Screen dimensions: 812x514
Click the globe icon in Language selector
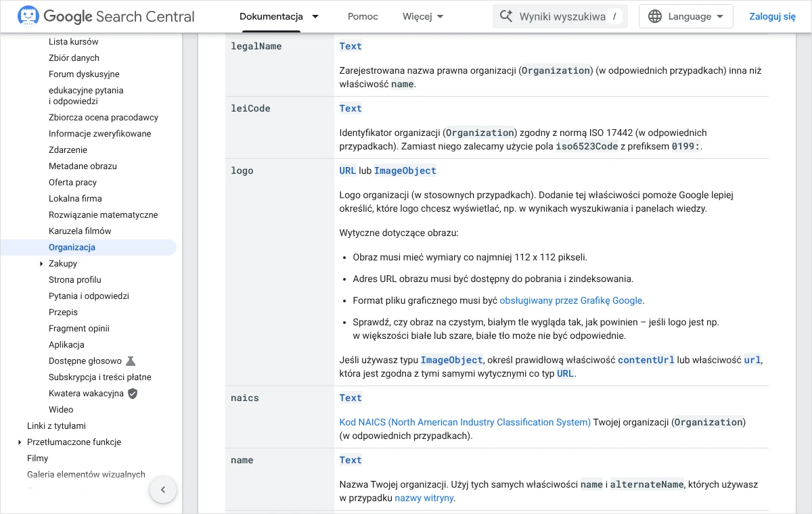(x=655, y=16)
